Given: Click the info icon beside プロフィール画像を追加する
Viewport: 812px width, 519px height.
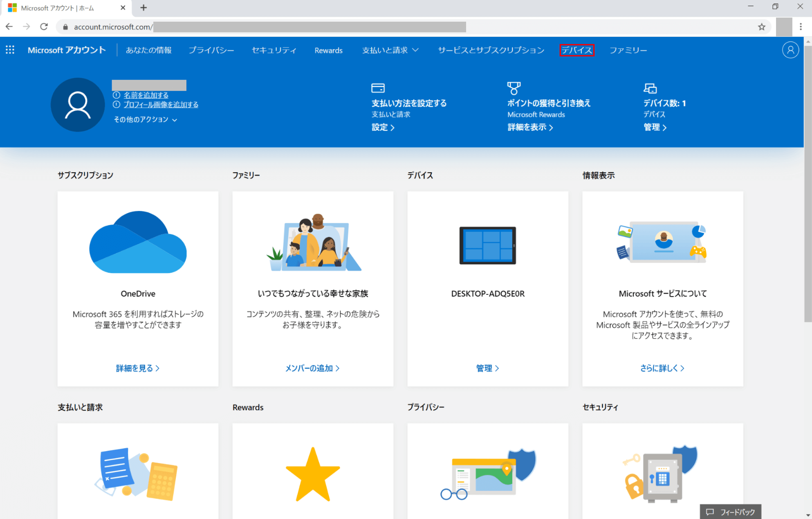Looking at the screenshot, I should 117,104.
